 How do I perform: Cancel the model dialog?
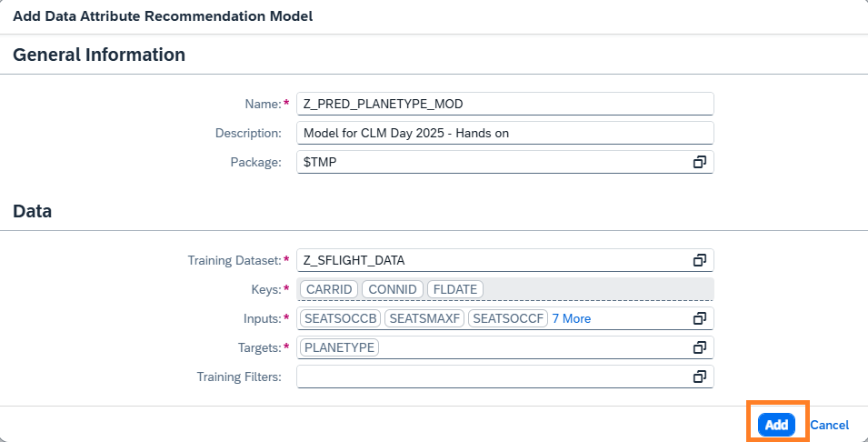pyautogui.click(x=829, y=425)
